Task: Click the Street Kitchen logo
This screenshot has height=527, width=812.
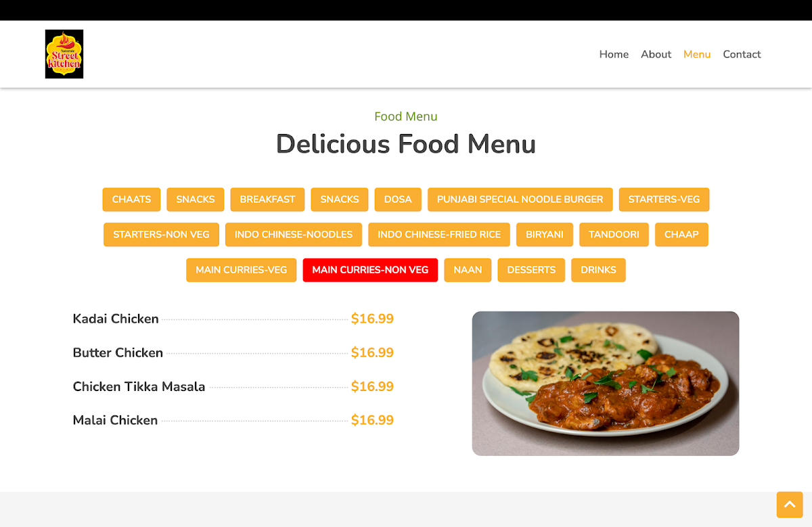Action: pos(64,54)
